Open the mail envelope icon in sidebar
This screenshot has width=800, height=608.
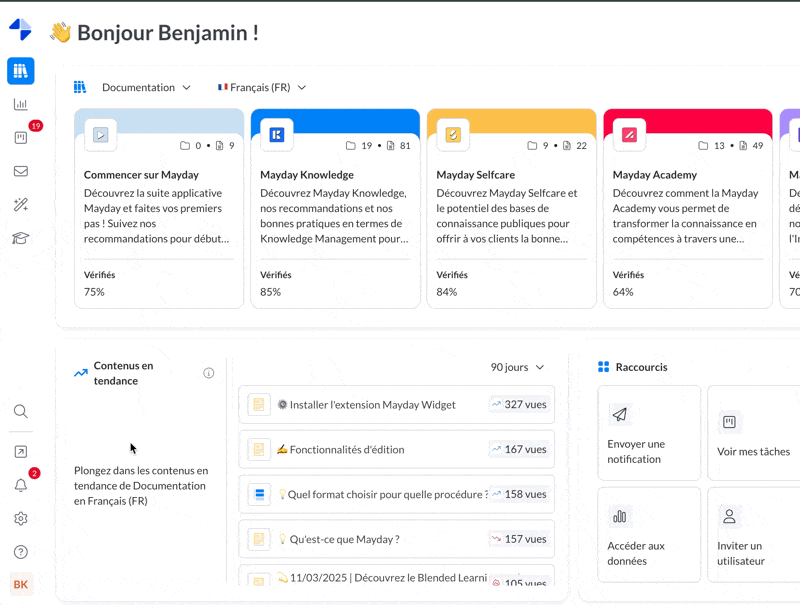pyautogui.click(x=21, y=171)
